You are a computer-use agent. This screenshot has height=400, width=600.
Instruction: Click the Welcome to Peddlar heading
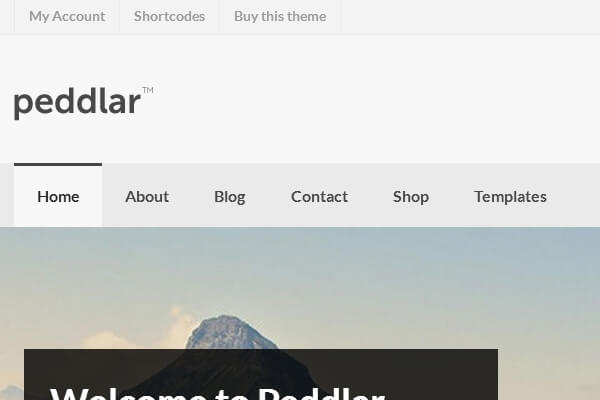(217, 392)
